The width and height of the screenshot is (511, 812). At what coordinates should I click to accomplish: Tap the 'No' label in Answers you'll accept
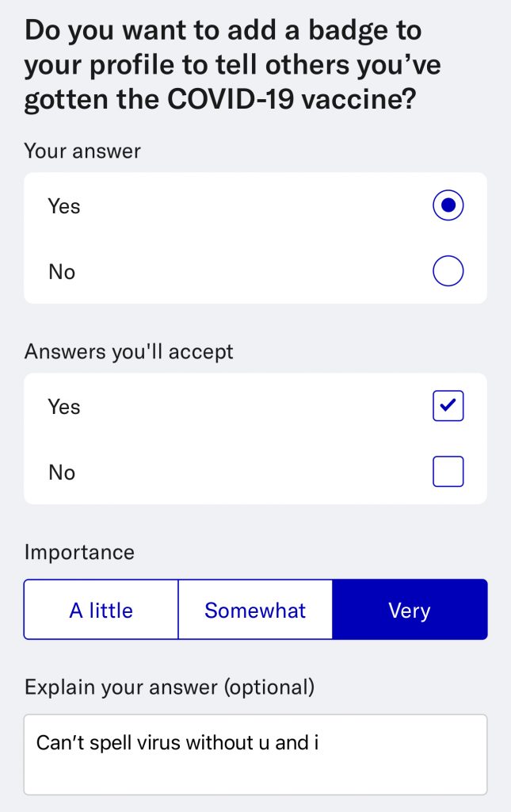62,473
